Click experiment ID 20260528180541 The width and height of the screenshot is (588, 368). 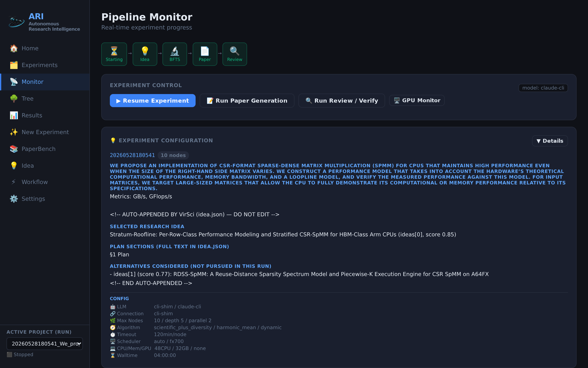pyautogui.click(x=132, y=155)
